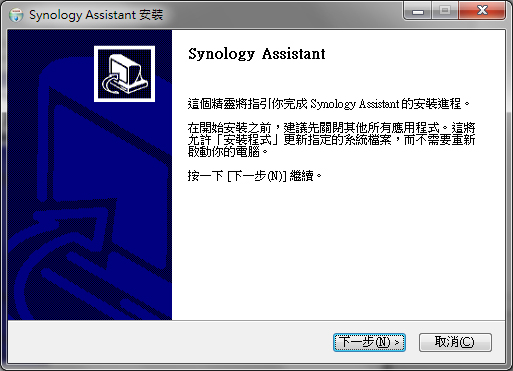
Task: Close the Synology Assistant installer window
Action: [x=482, y=11]
